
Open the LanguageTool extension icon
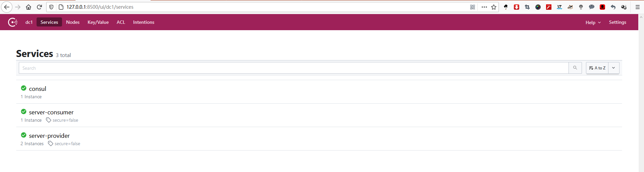[559, 7]
